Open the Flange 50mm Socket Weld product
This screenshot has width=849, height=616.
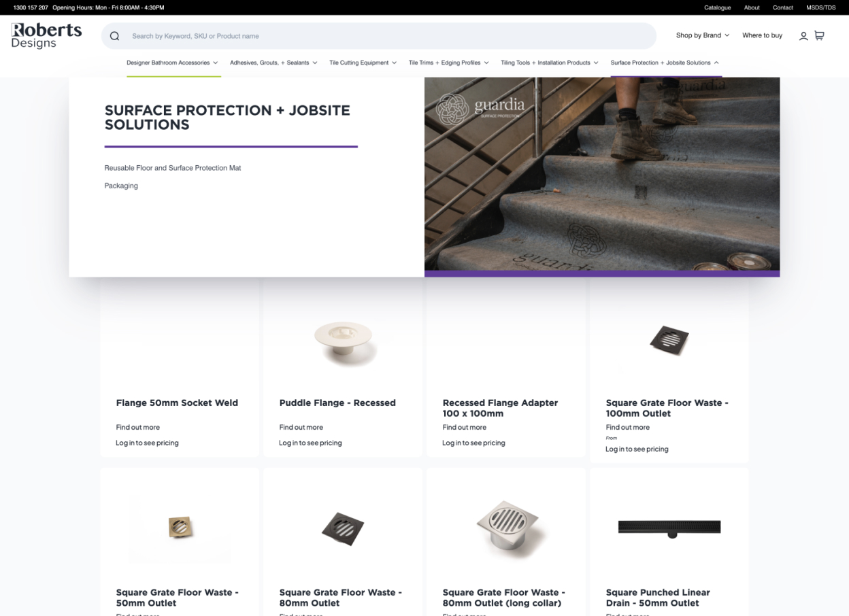177,403
